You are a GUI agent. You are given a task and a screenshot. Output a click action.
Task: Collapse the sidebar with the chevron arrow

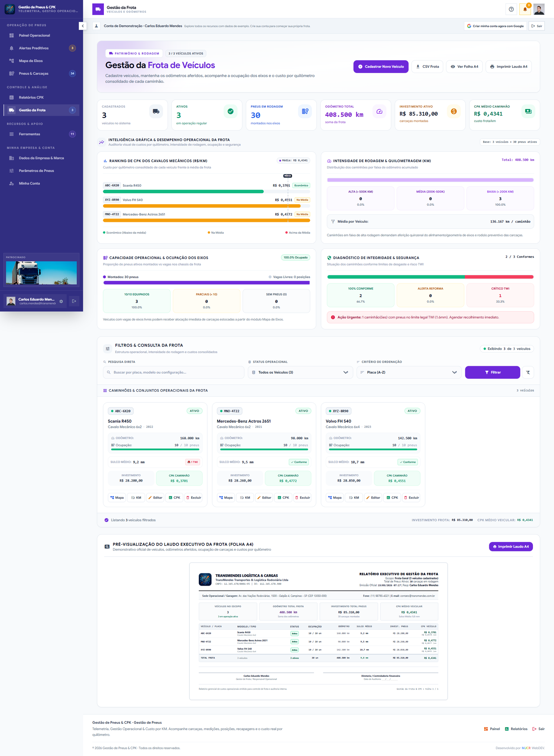pos(83,26)
